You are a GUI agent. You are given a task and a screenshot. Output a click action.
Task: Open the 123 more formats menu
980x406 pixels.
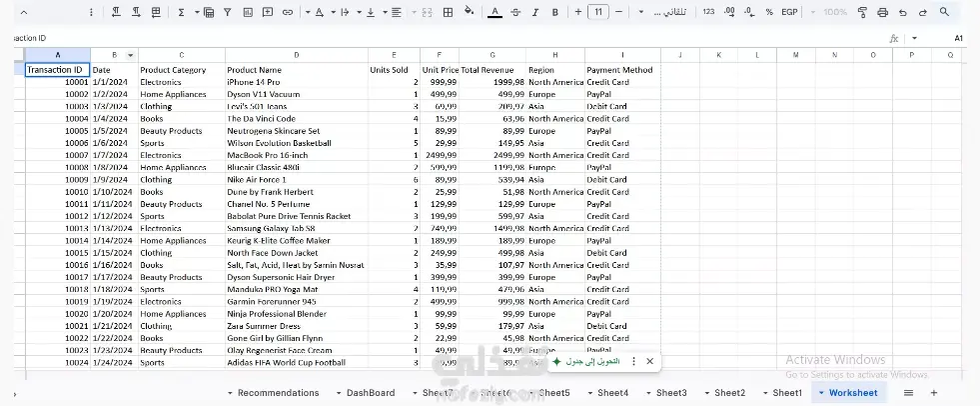click(708, 12)
